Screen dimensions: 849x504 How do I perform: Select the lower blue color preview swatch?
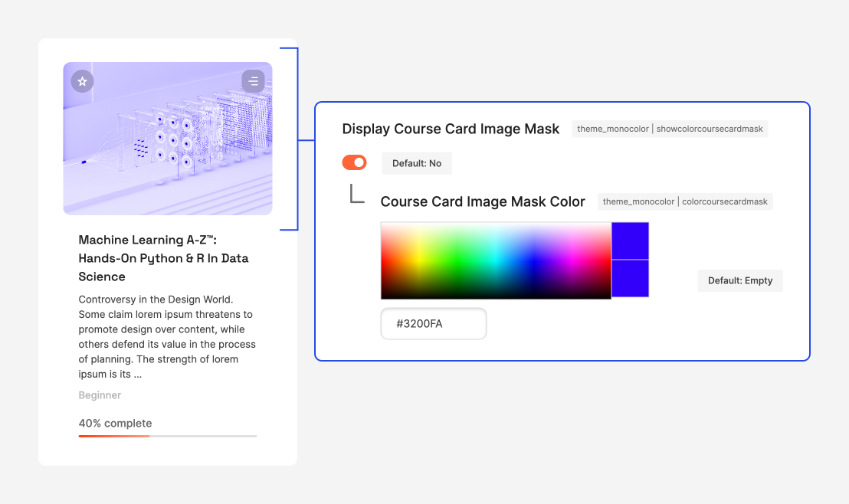tap(630, 279)
